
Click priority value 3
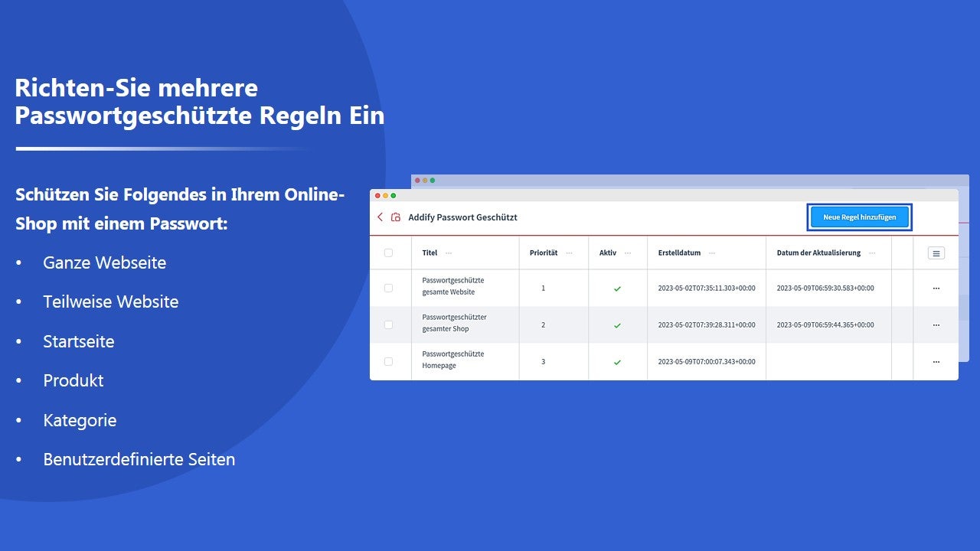point(544,362)
